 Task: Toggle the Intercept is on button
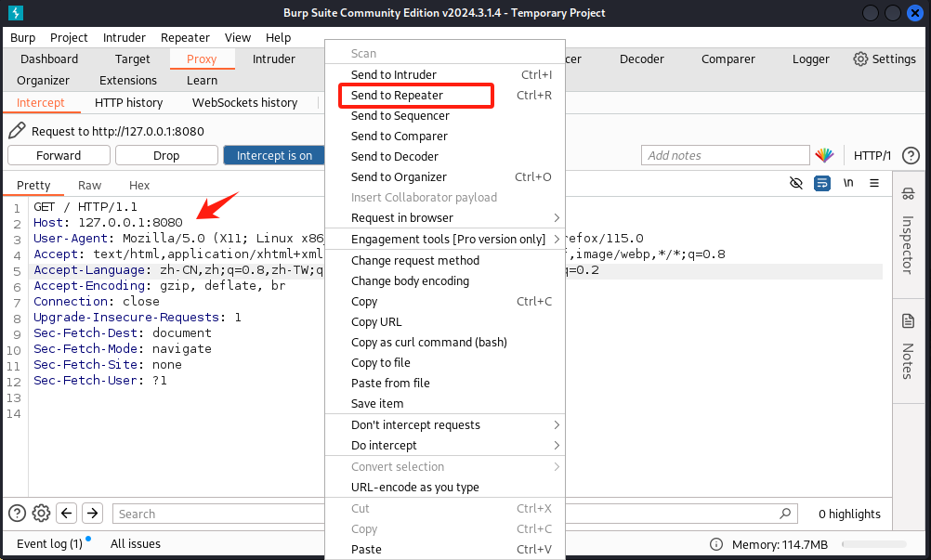tap(274, 155)
